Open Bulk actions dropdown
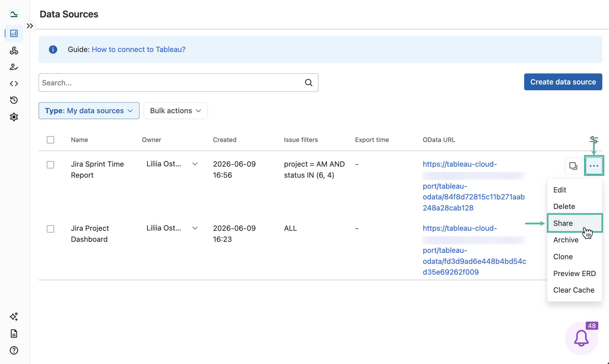 175,111
